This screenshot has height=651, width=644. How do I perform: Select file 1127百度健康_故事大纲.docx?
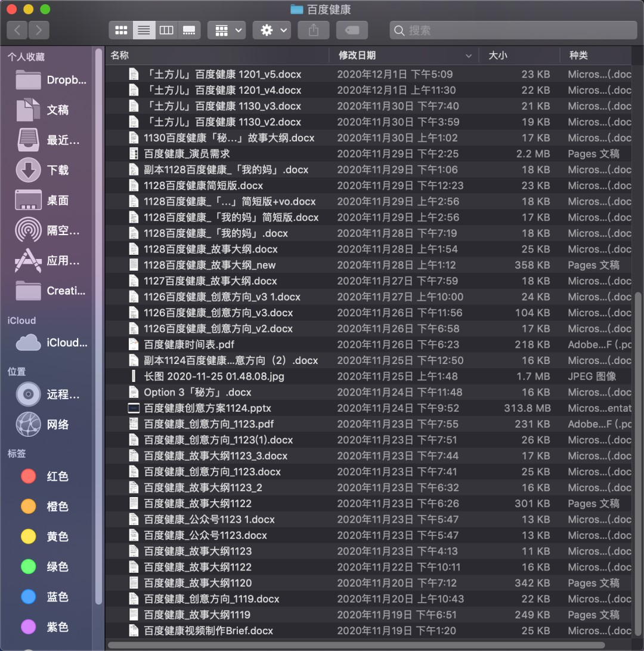click(369, 280)
